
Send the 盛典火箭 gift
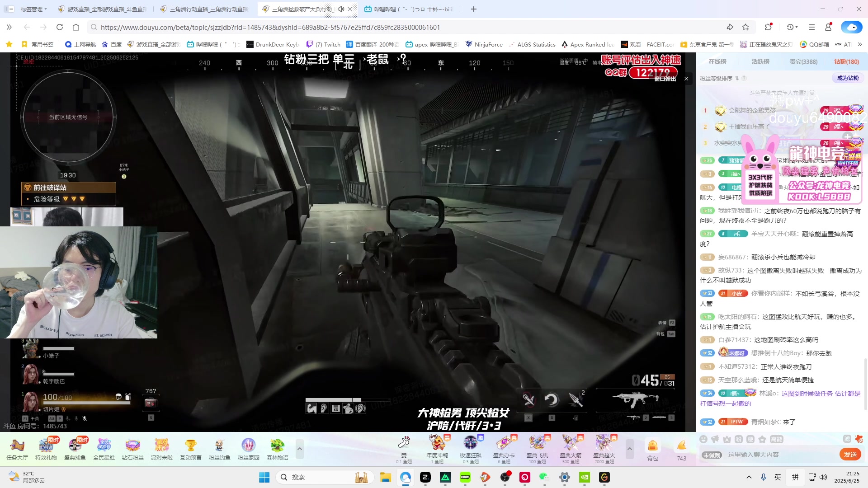571,448
